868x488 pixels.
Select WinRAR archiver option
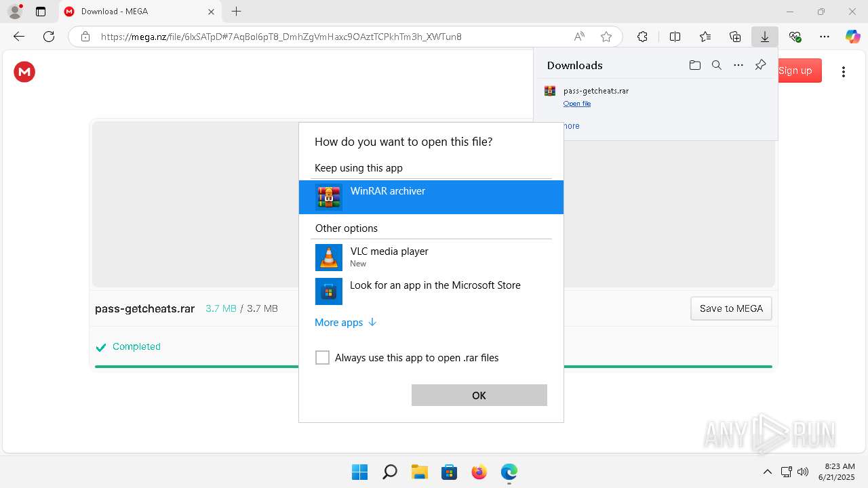(x=431, y=197)
